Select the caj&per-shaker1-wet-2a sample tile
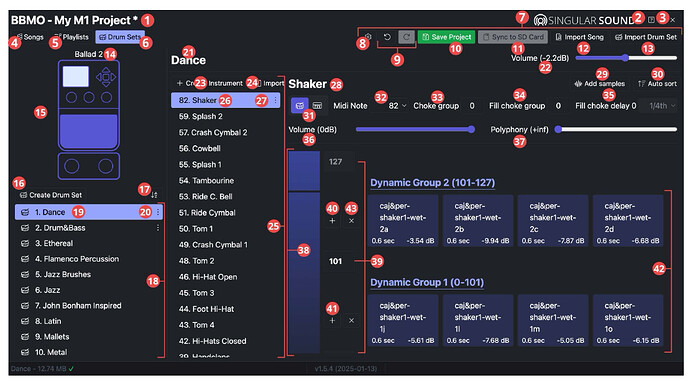Screen dimensions: 690x380 point(403,221)
